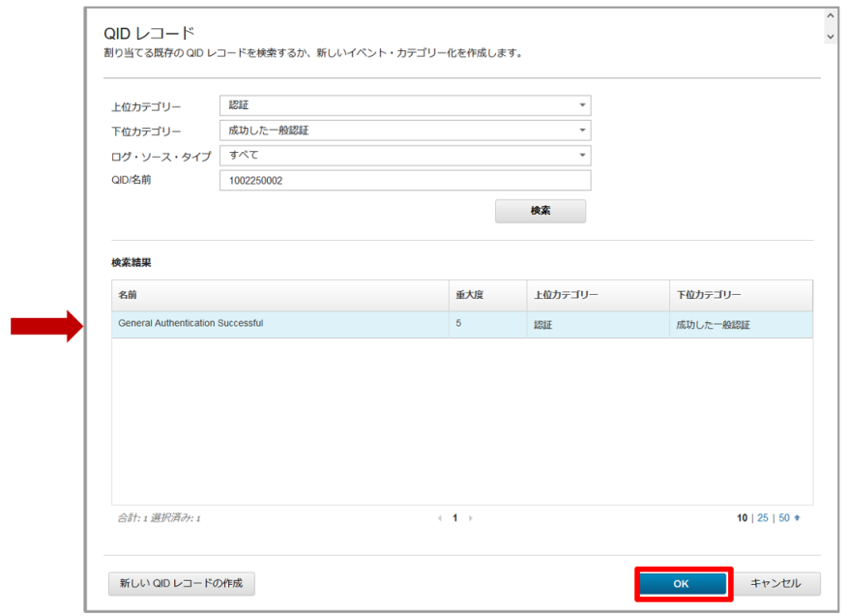Viewport: 848px width, 616px height.
Task: Click the scrollbar up arrow at top right
Action: point(831,15)
